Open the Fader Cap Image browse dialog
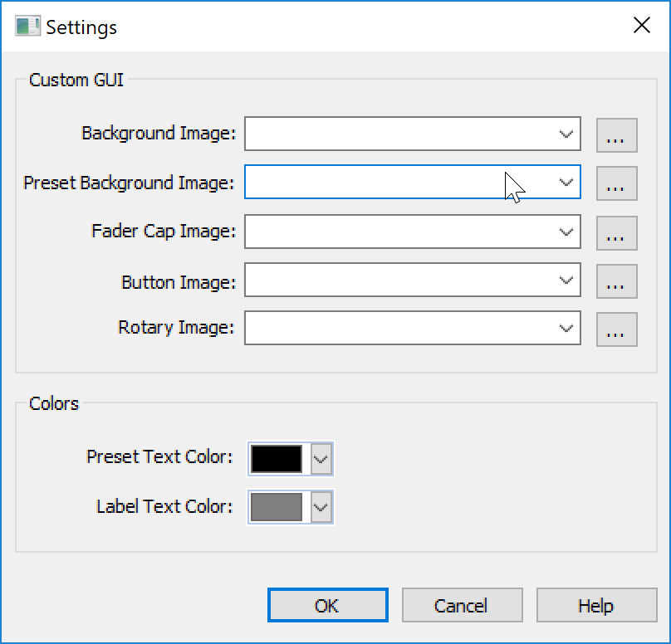 click(x=617, y=232)
